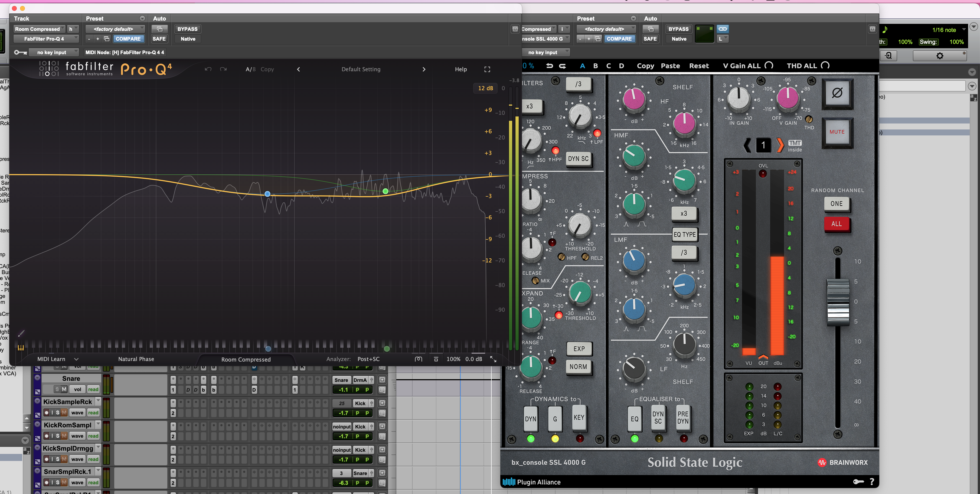
Task: Select setting slot A in bx_console
Action: 582,66
